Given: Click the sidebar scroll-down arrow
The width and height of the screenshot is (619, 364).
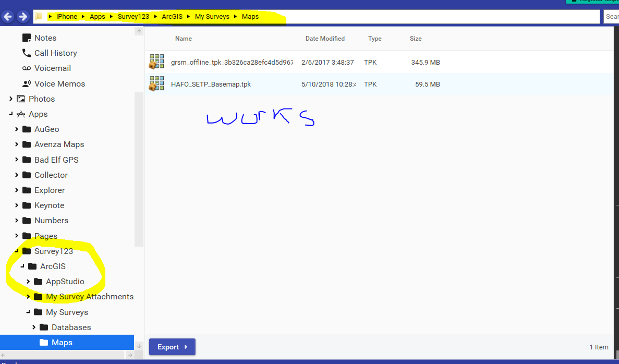Looking at the screenshot, I should click(139, 346).
